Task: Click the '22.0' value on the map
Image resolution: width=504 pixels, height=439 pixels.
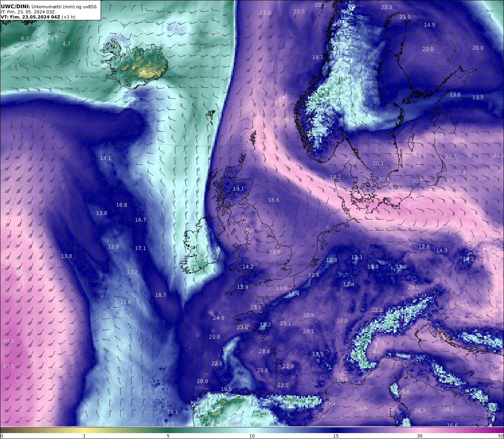Action: pos(428,49)
